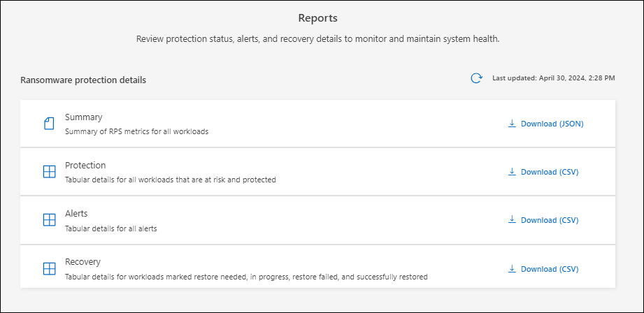
Task: Click the Protection table grid icon
Action: point(49,172)
